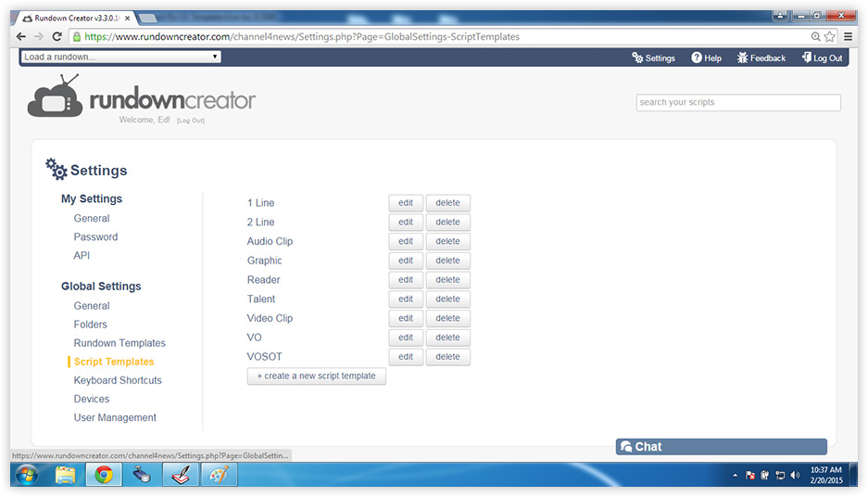Close the Rundown Creator browser tab

[127, 18]
